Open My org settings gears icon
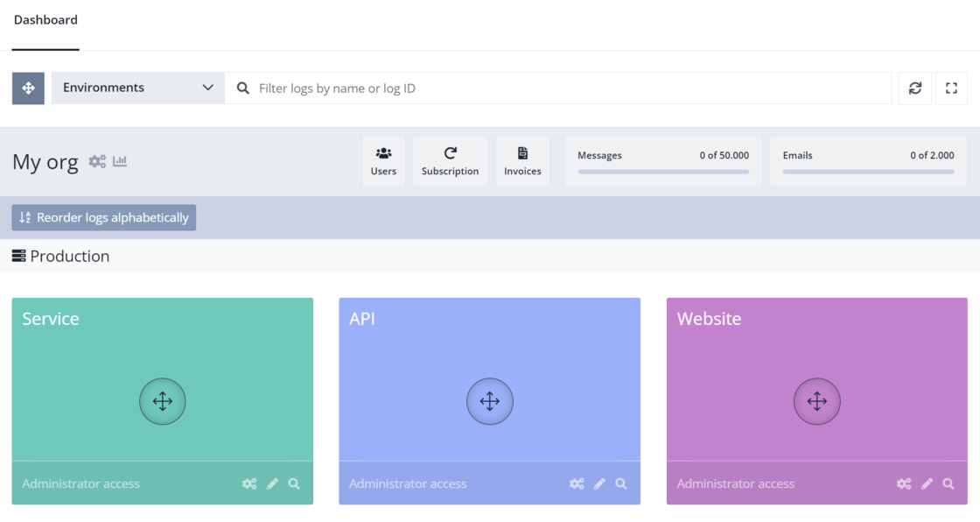Image resolution: width=980 pixels, height=522 pixels. (x=97, y=161)
